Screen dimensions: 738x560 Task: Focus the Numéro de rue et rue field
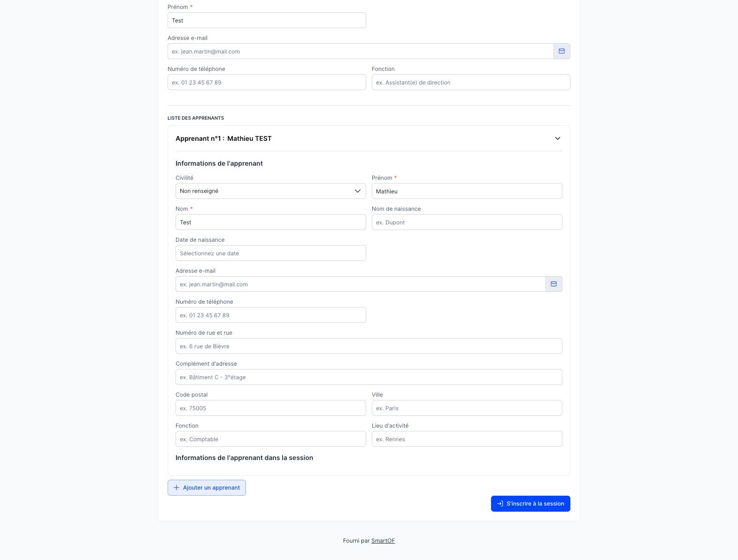click(369, 346)
